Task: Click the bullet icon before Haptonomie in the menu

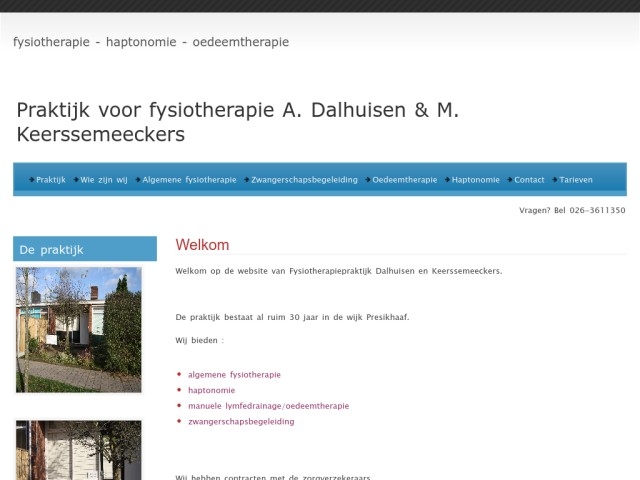Action: (x=448, y=180)
